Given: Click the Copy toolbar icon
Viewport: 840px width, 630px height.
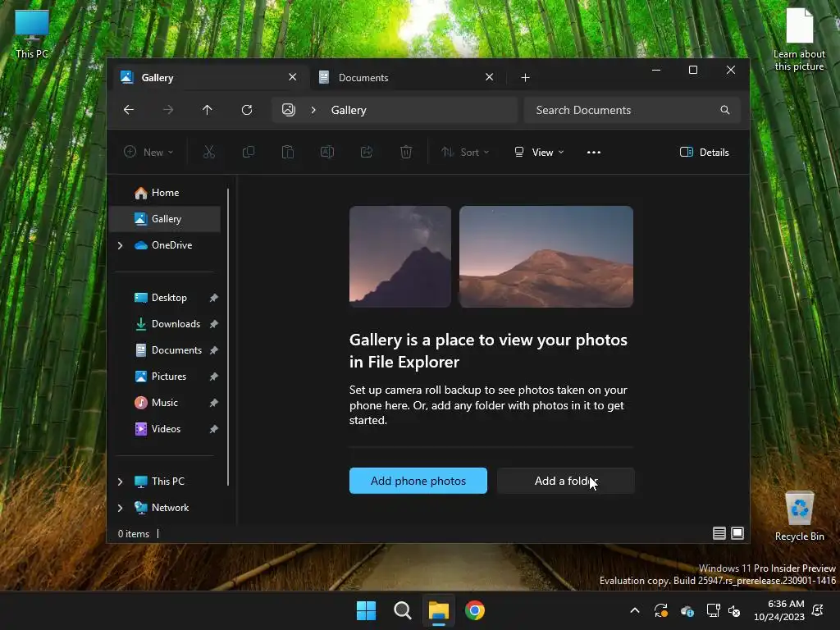Looking at the screenshot, I should click(249, 152).
